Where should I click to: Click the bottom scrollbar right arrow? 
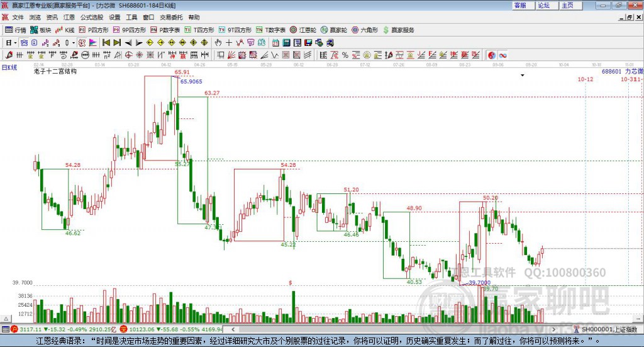[553, 329]
